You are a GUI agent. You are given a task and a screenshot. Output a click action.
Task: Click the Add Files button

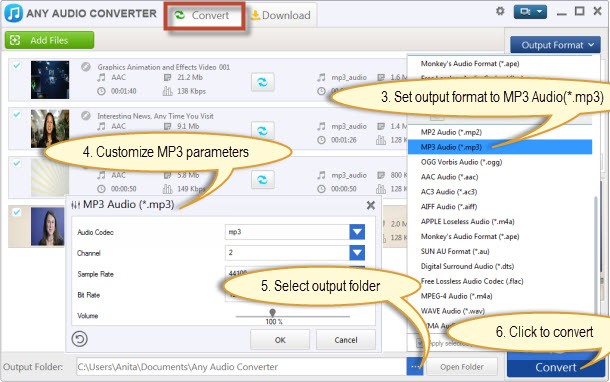pyautogui.click(x=49, y=40)
